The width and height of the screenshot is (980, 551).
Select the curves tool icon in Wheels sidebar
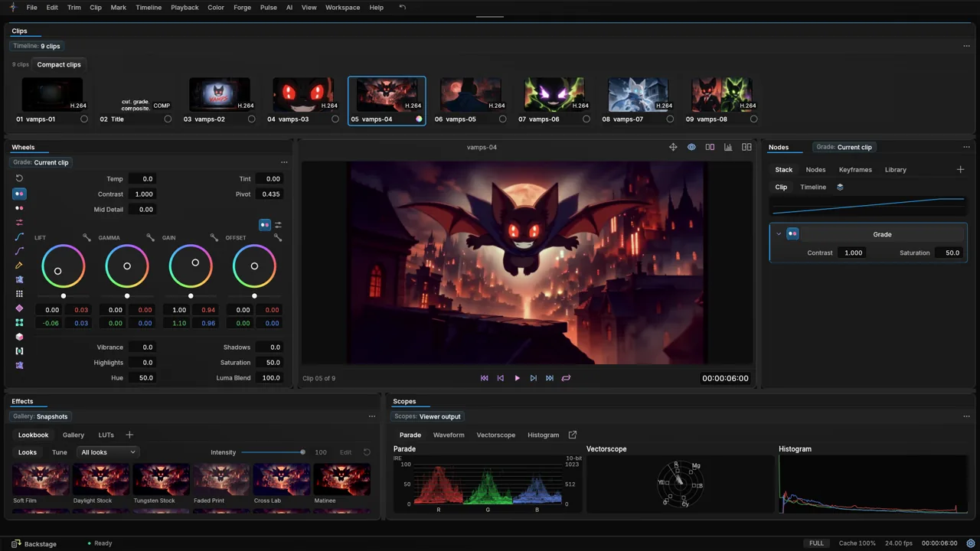pyautogui.click(x=19, y=236)
